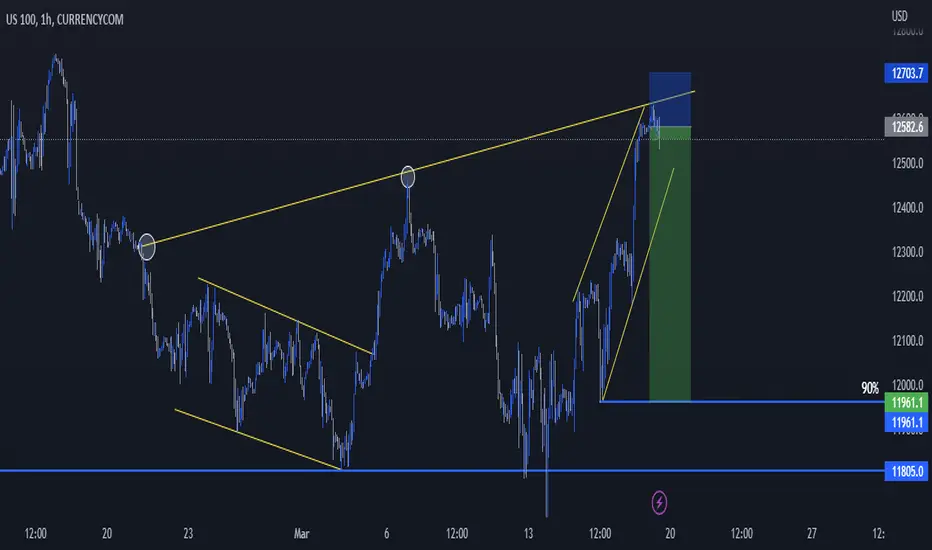Click the green 11961.1 price label
The height and width of the screenshot is (550, 932).
pos(906,403)
